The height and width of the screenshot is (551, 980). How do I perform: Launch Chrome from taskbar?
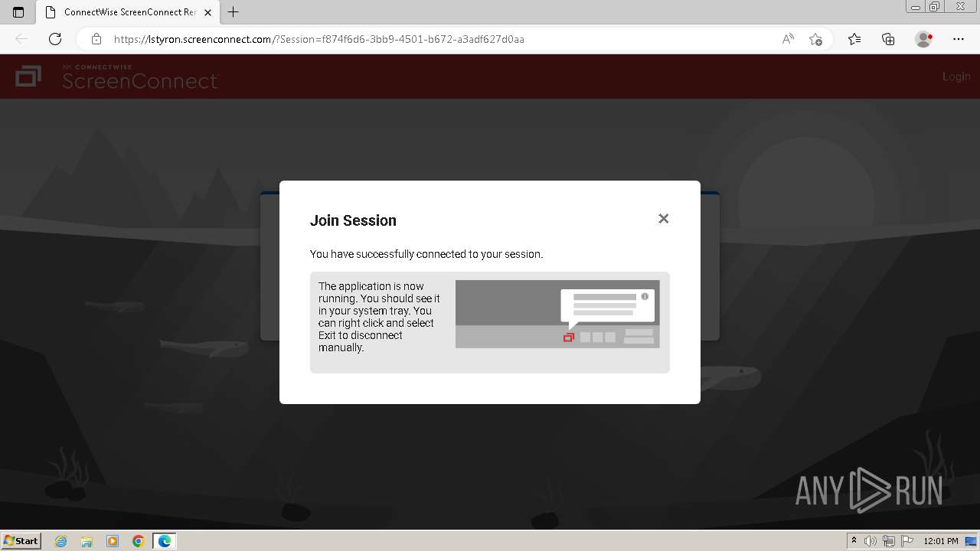point(139,541)
